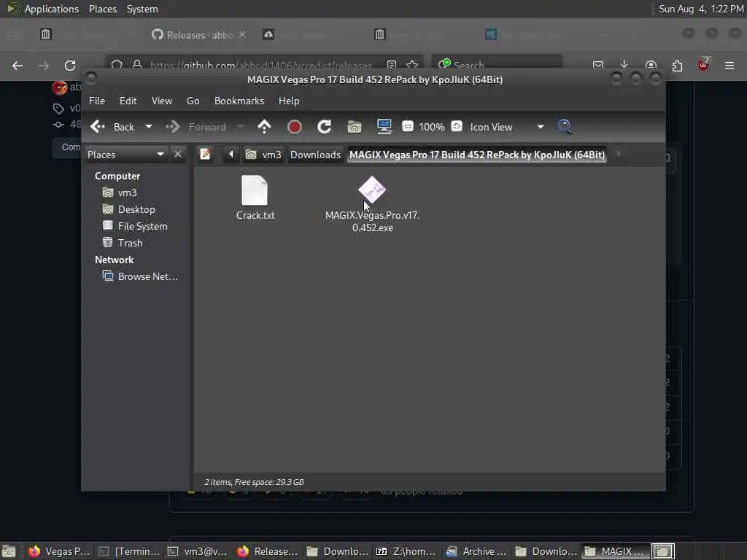This screenshot has height=560, width=747.
Task: Select the MAGIX.Vegas.Pro.v17.0.452.exe file
Action: pos(372,204)
